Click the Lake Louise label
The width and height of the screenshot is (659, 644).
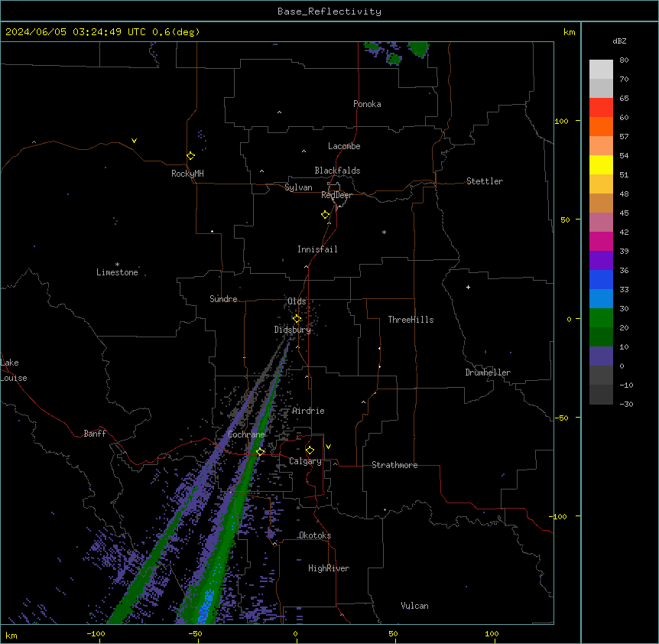14,370
